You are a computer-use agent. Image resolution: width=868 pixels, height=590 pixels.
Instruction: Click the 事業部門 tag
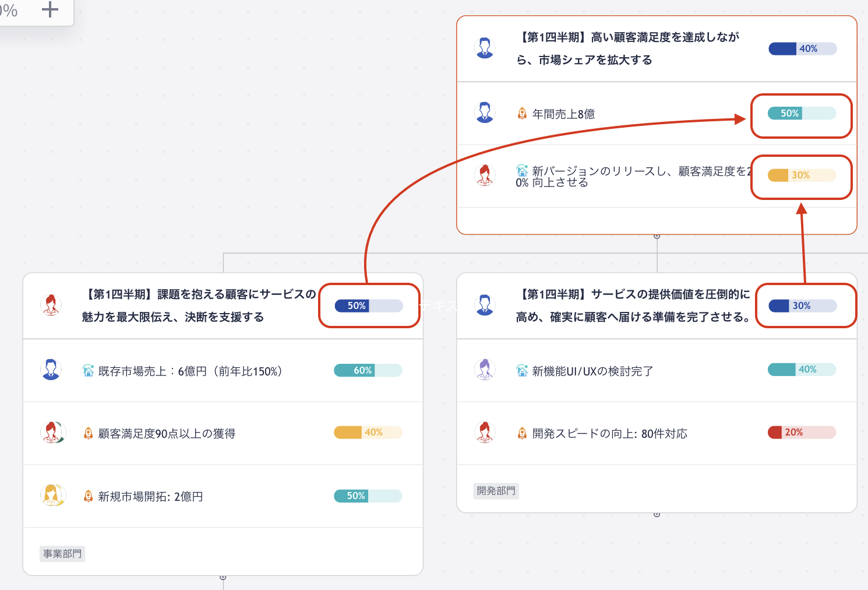pos(62,554)
